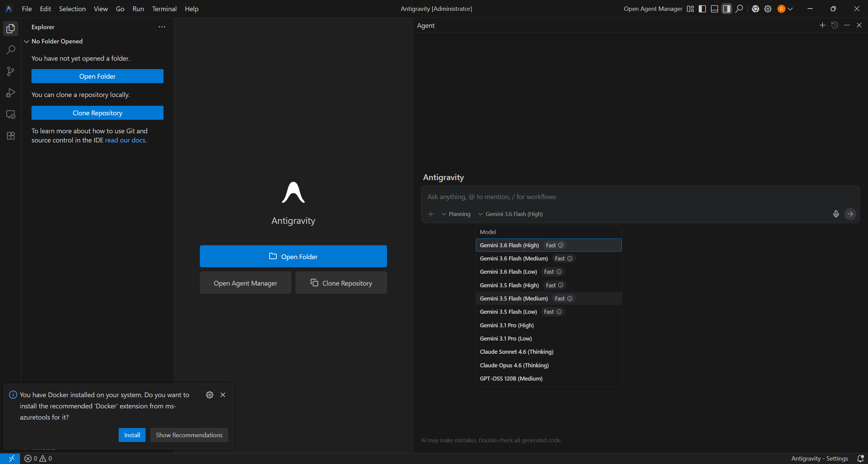Open the Terminal menu

click(164, 9)
